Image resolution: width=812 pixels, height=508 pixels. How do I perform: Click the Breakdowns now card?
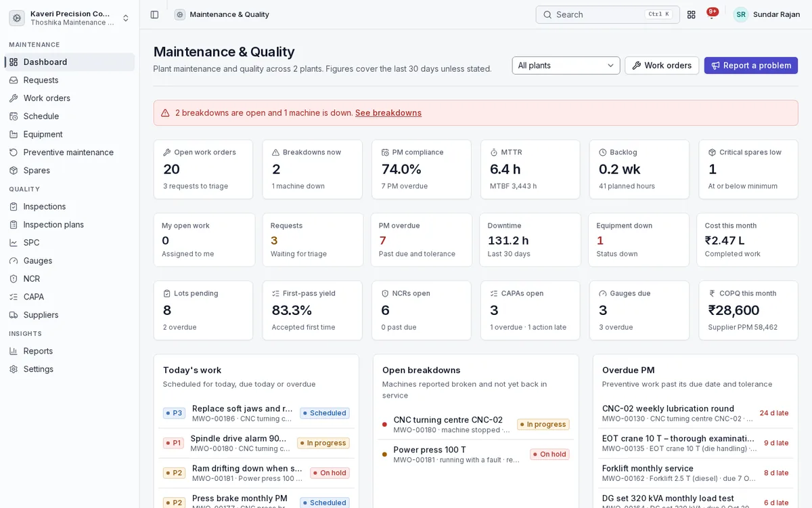click(312, 169)
